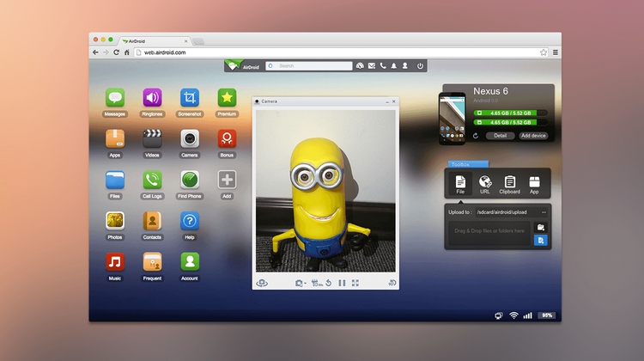Click the Nexus 6 phone image
This screenshot has width=644, height=361.
[452, 119]
